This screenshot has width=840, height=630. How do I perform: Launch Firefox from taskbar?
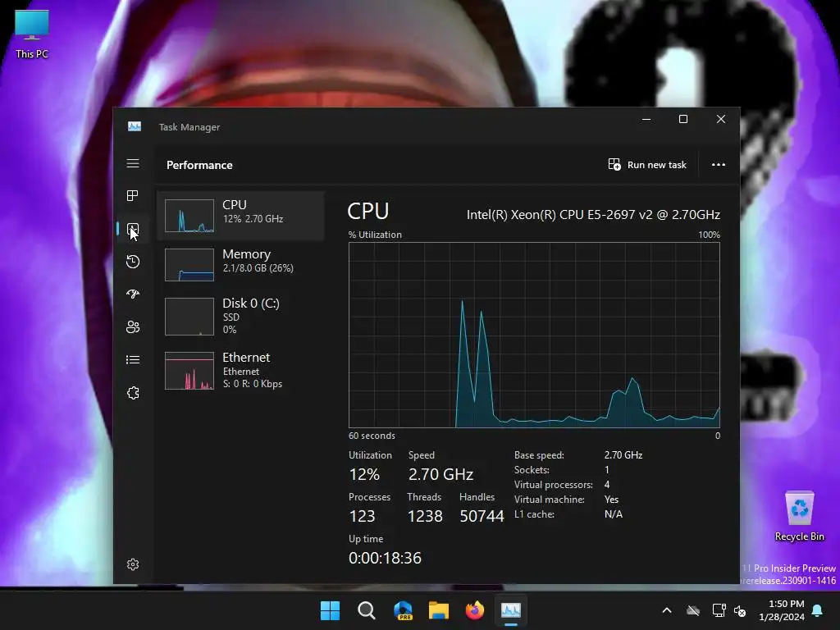475,610
